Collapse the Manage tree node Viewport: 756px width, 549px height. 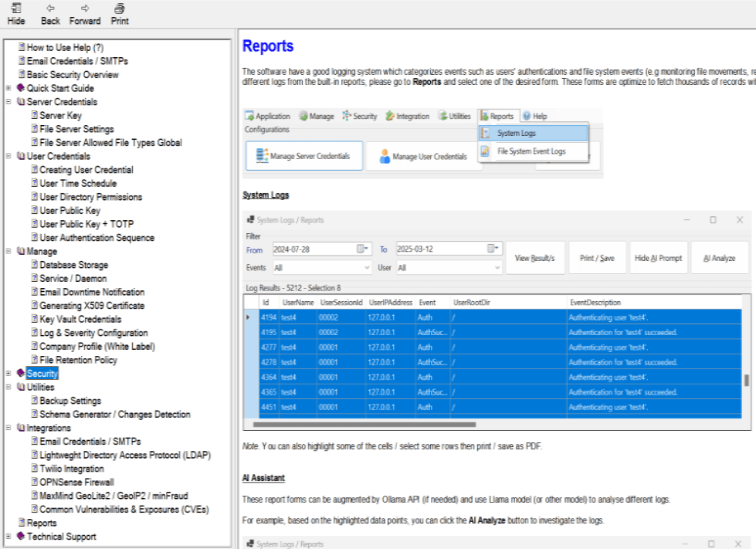click(x=8, y=251)
